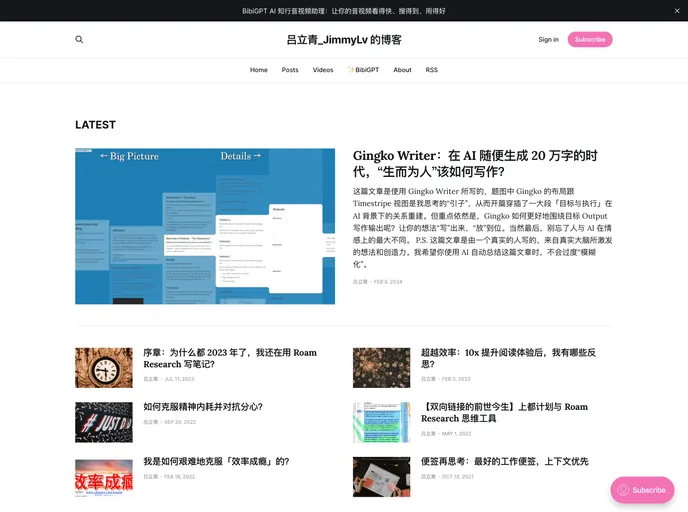
Task: Open the Gingko Writer featured image
Action: [x=205, y=226]
